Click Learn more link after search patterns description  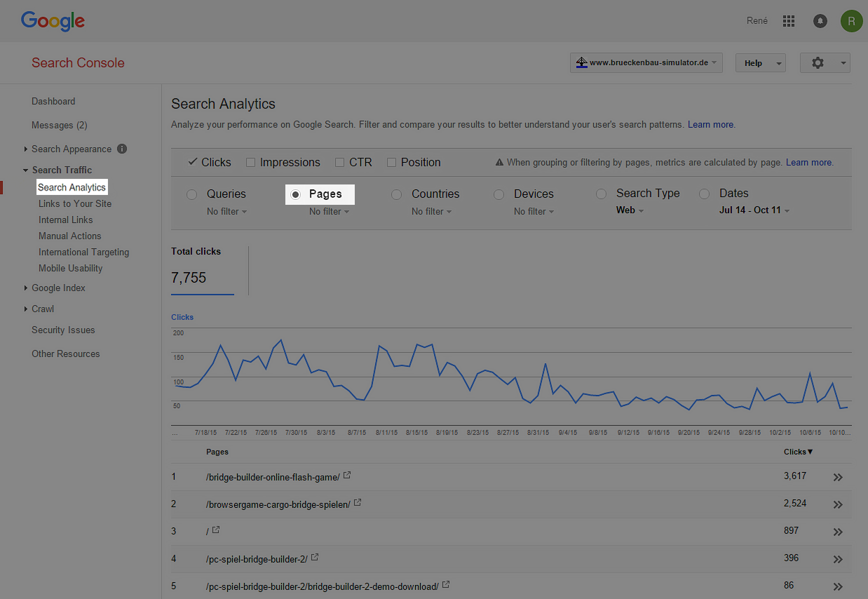pos(711,125)
